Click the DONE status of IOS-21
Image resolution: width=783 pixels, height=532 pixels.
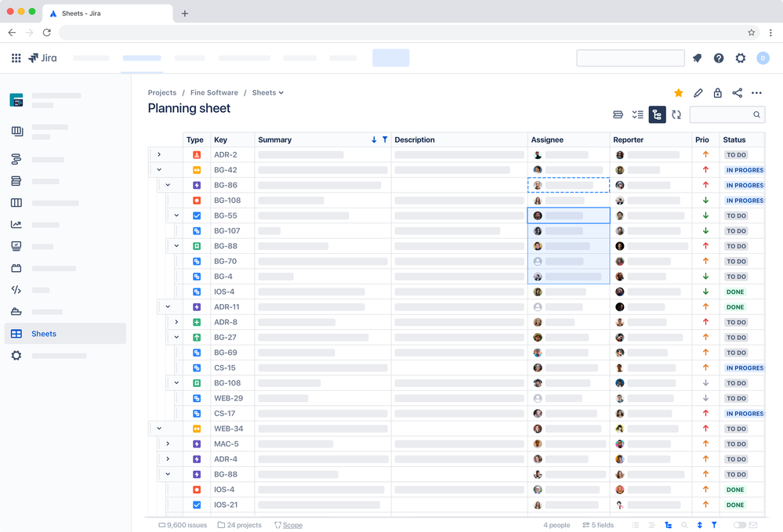735,505
